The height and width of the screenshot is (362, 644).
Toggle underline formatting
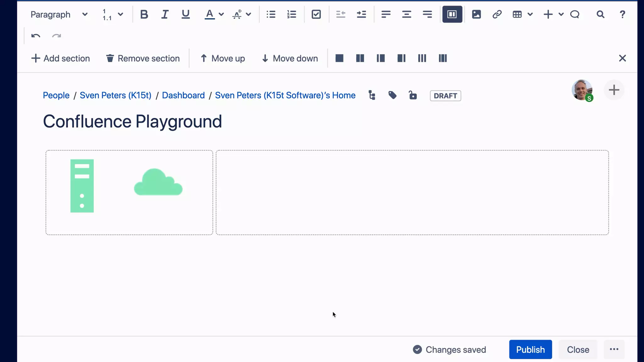[x=186, y=14]
